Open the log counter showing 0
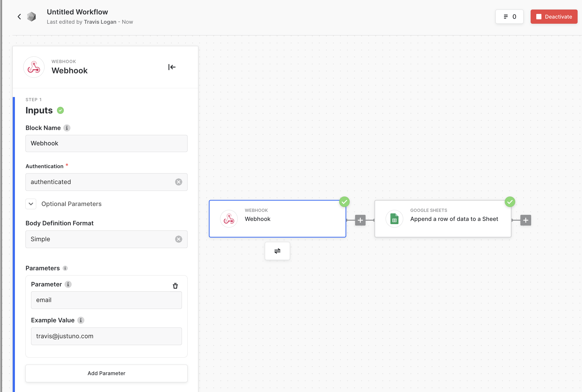Screen dimensions: 582x392 tap(509, 17)
